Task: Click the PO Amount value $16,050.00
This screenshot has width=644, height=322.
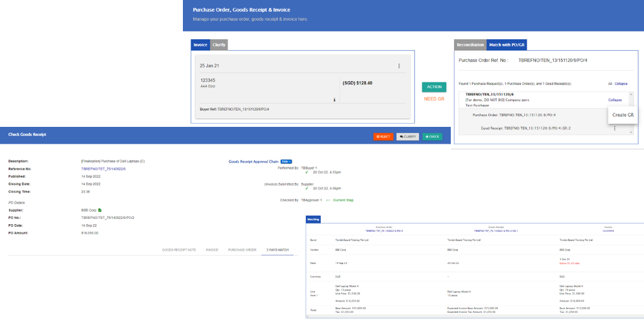Action: (x=90, y=233)
